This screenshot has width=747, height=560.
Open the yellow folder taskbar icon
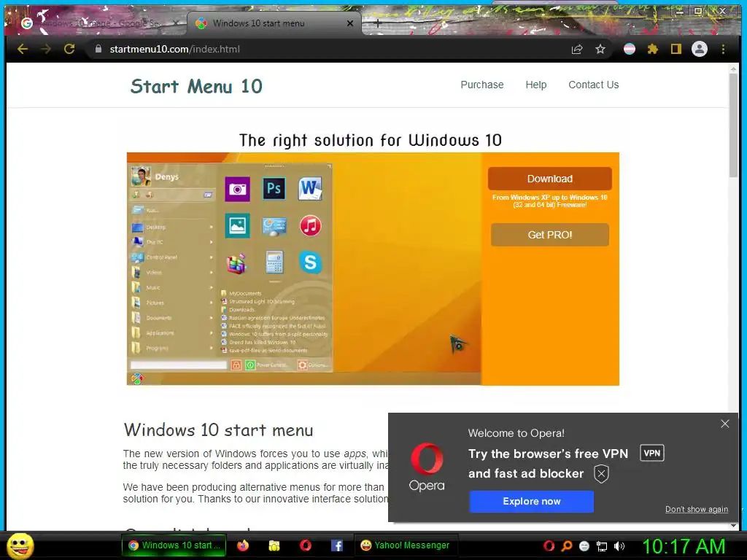274,545
